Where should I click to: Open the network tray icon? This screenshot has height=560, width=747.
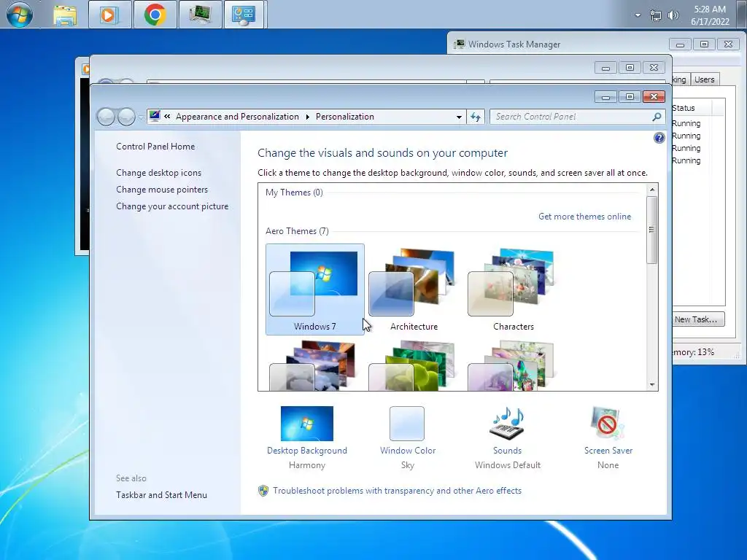tap(656, 15)
